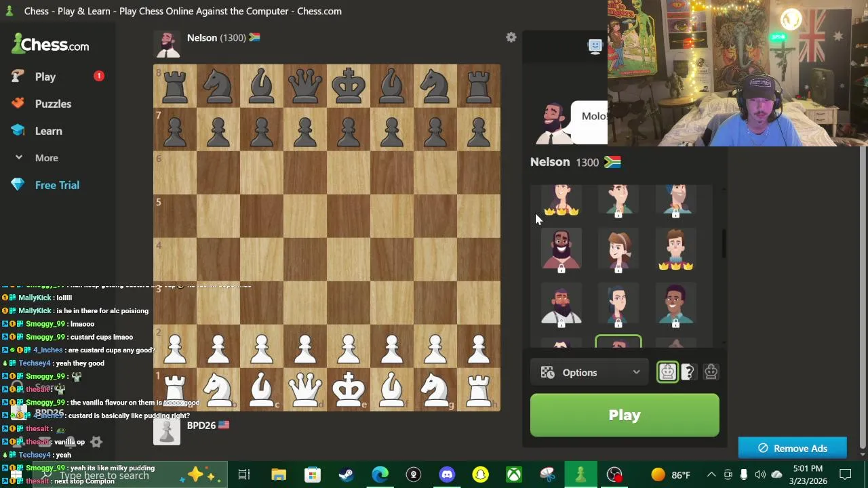Open chat overlay settings gear

click(x=96, y=442)
